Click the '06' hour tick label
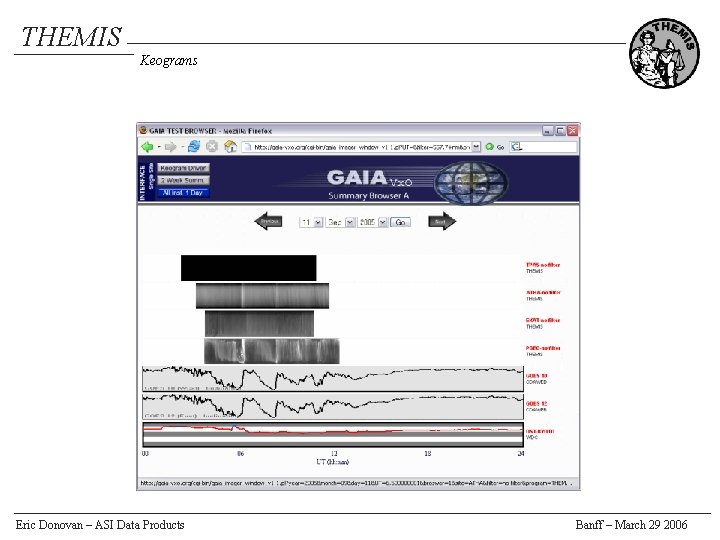Screen dimensions: 720x540 240,454
